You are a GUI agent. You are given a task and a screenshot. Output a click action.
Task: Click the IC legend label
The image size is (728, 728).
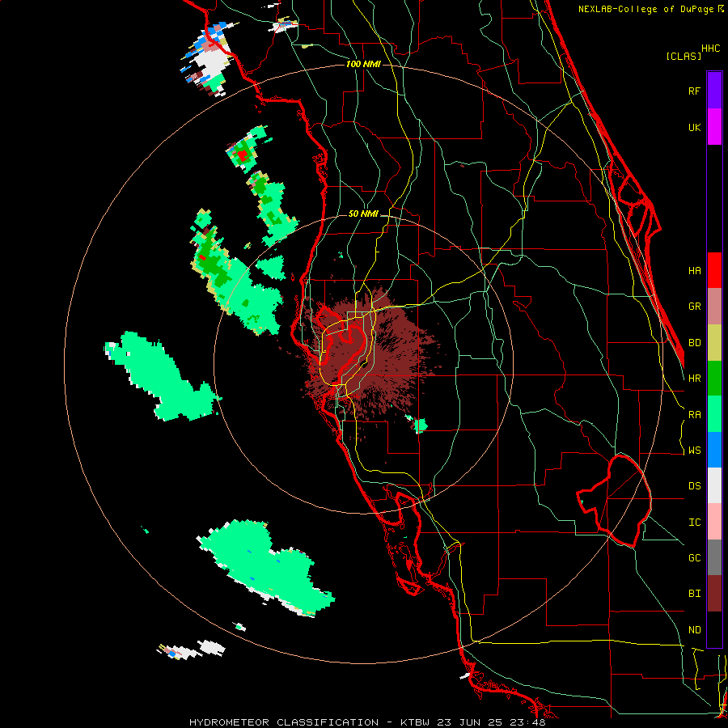[694, 523]
